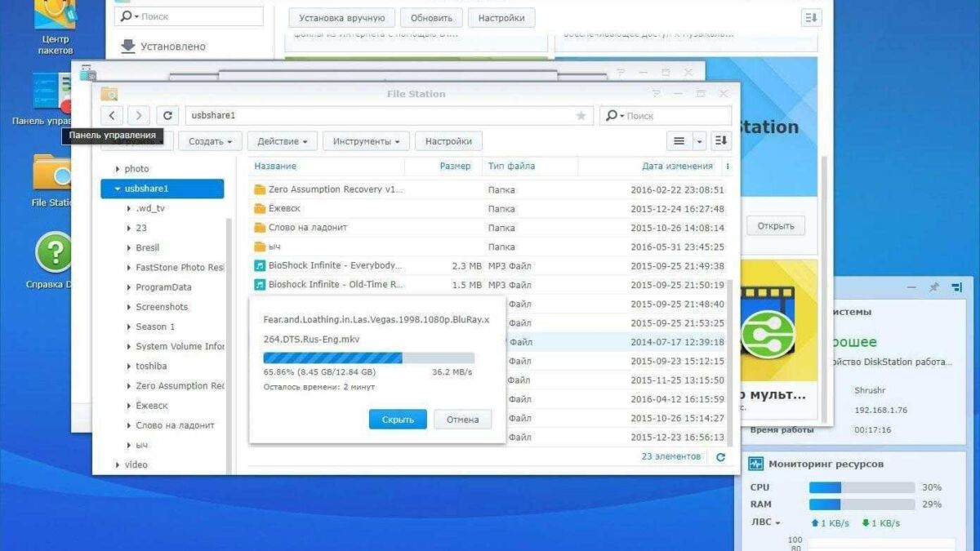The height and width of the screenshot is (551, 980).
Task: Click the widget panel layout icon beside the pin
Action: [x=957, y=287]
